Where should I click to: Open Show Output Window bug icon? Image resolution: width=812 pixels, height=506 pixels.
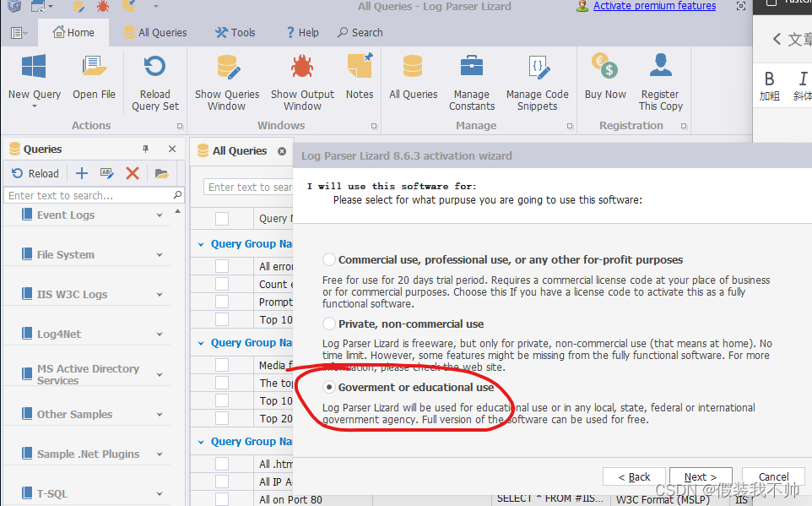tap(302, 67)
